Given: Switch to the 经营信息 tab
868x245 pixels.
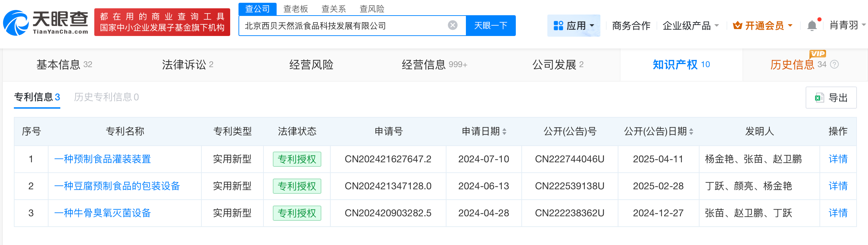Looking at the screenshot, I should click(x=434, y=65).
